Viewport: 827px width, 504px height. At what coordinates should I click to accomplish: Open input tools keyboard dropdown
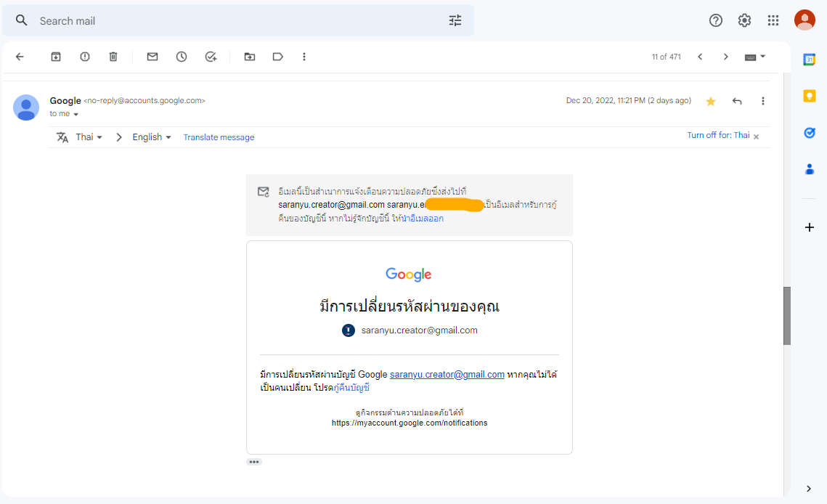pyautogui.click(x=754, y=57)
